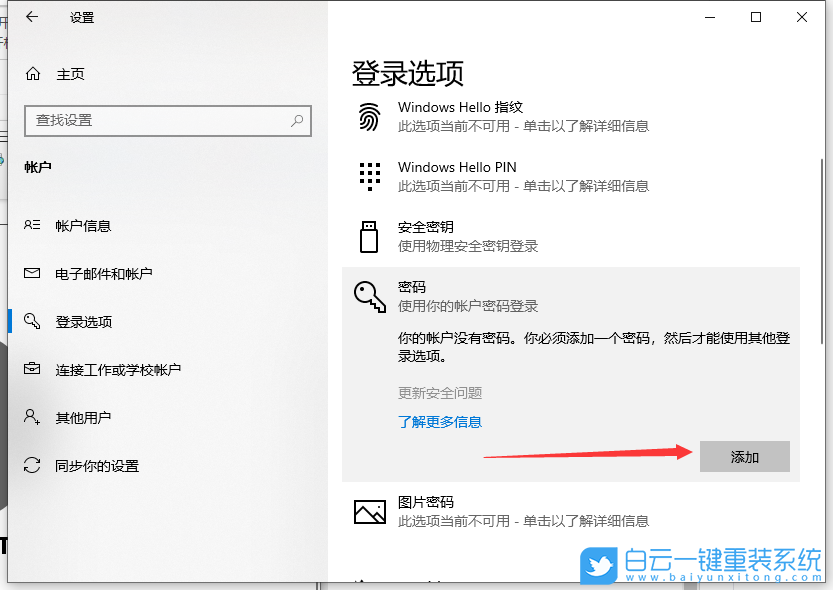Click the Windows Hello PIN dots icon
The height and width of the screenshot is (590, 833).
(369, 176)
